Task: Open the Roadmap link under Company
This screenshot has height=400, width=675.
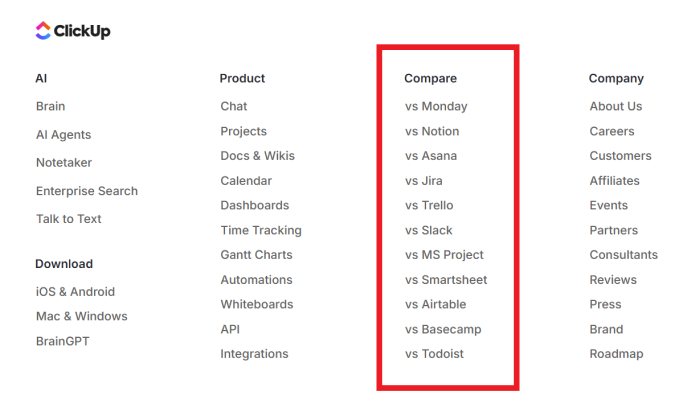Action: point(616,354)
